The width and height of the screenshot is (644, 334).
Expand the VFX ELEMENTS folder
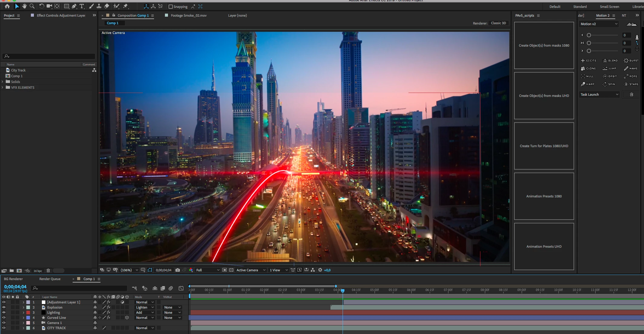tap(2, 88)
